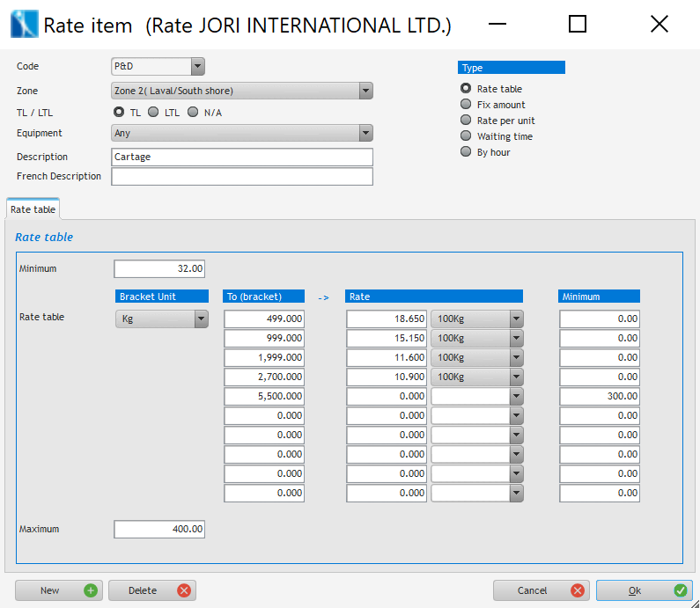Select the TL radio button
The image size is (700, 608).
pos(119,112)
